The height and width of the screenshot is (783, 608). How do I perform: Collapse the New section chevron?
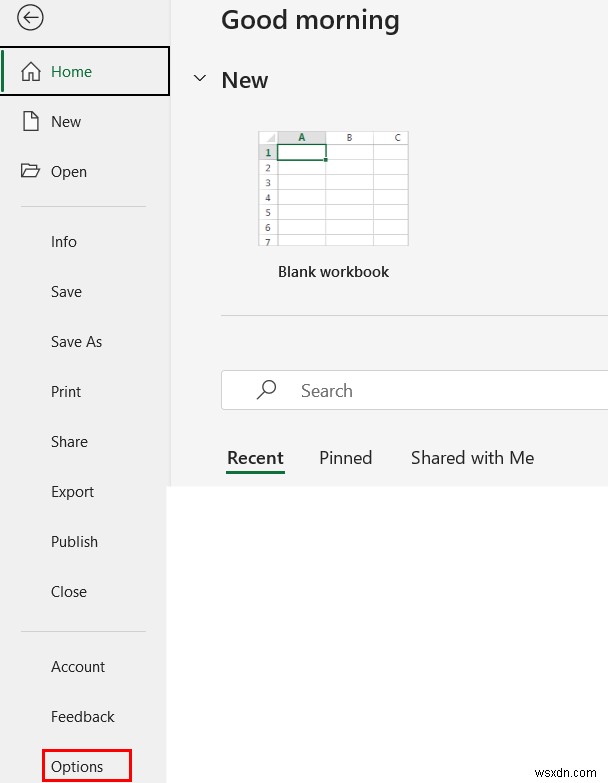(x=200, y=78)
